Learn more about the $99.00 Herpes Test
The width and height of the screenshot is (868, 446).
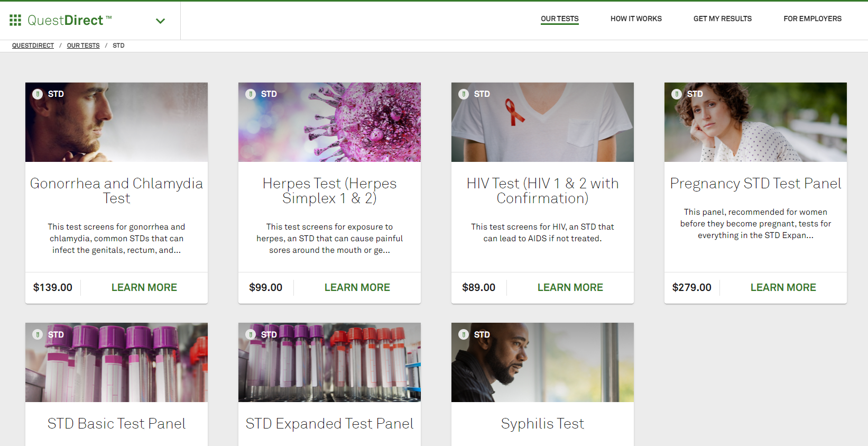pos(357,287)
